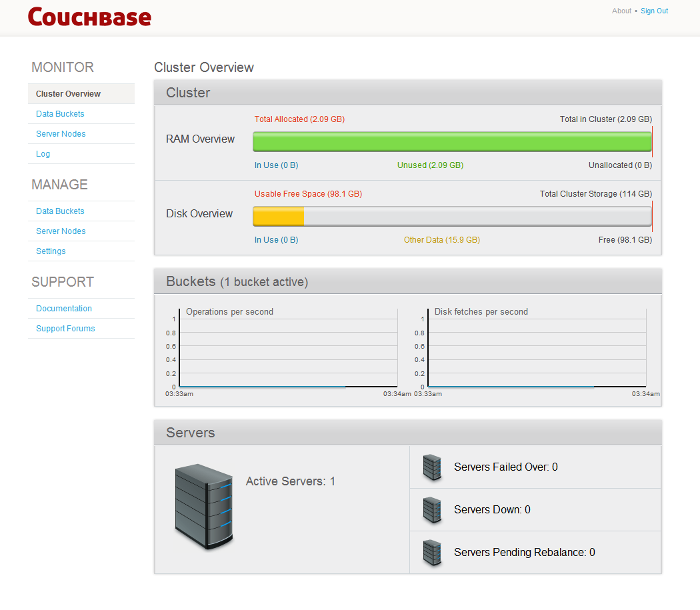Click the Cluster Overview page title
700x610 pixels.
[204, 67]
